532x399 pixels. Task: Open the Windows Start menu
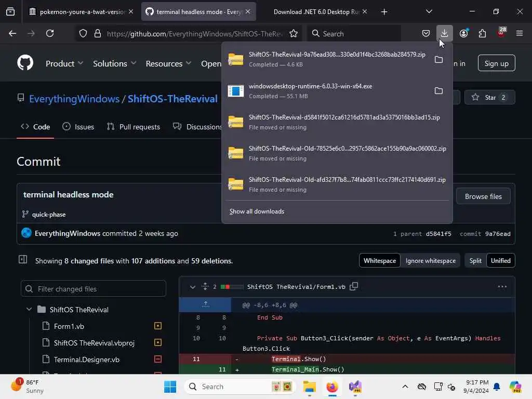pyautogui.click(x=170, y=387)
